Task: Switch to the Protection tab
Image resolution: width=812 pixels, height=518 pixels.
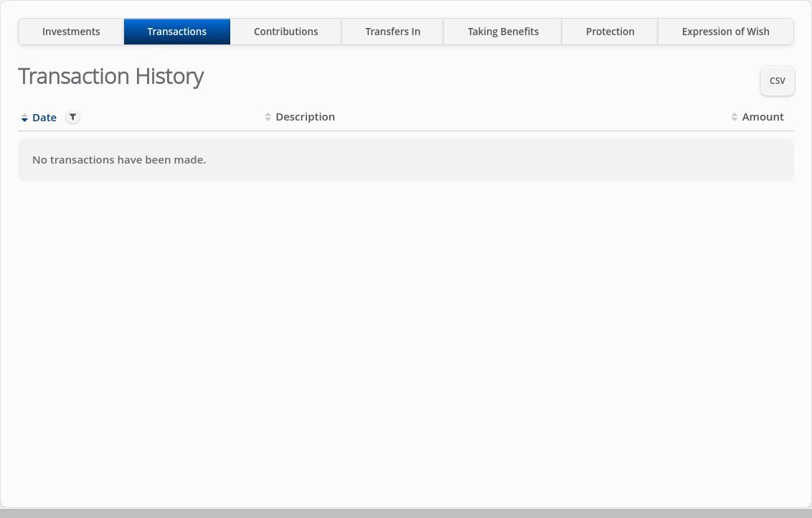Action: coord(610,32)
